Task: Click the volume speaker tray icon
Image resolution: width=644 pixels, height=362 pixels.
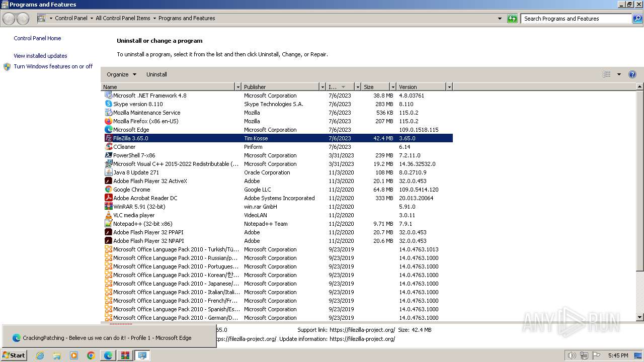Action: click(572, 355)
